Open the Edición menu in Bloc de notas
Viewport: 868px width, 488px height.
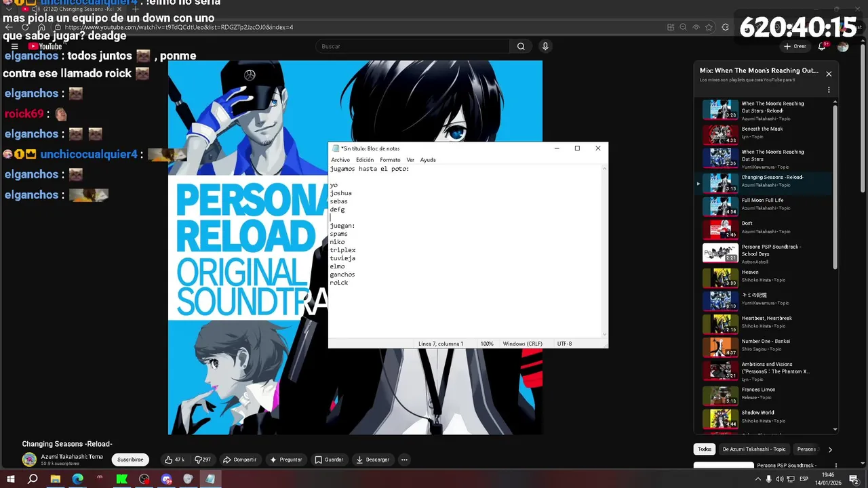[365, 160]
